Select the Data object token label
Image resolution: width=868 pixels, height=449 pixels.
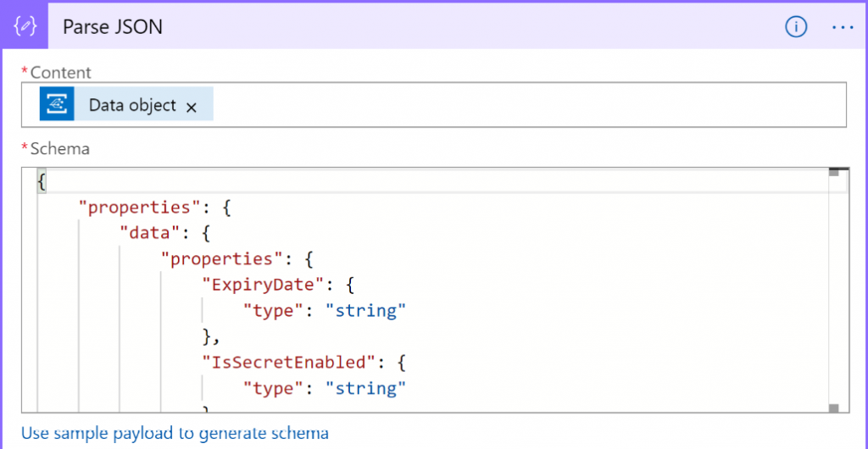click(x=132, y=105)
